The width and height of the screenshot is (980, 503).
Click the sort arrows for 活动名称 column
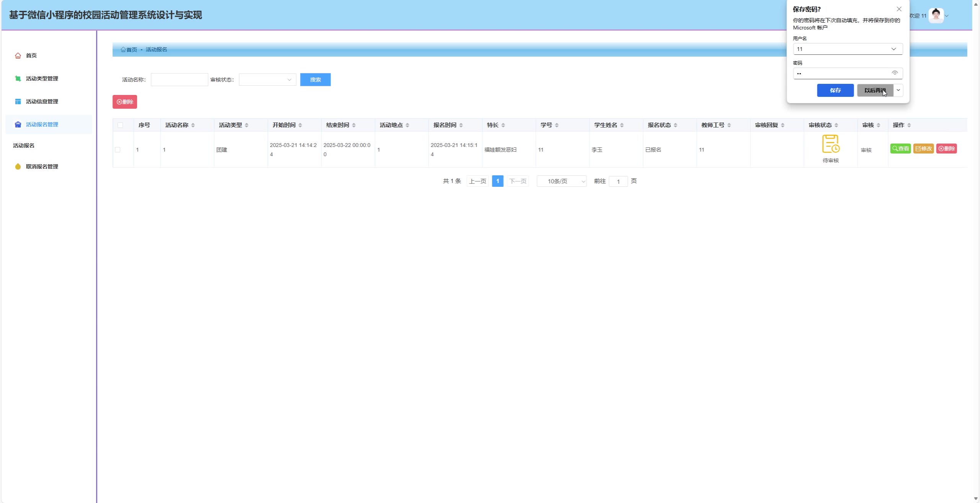(193, 125)
